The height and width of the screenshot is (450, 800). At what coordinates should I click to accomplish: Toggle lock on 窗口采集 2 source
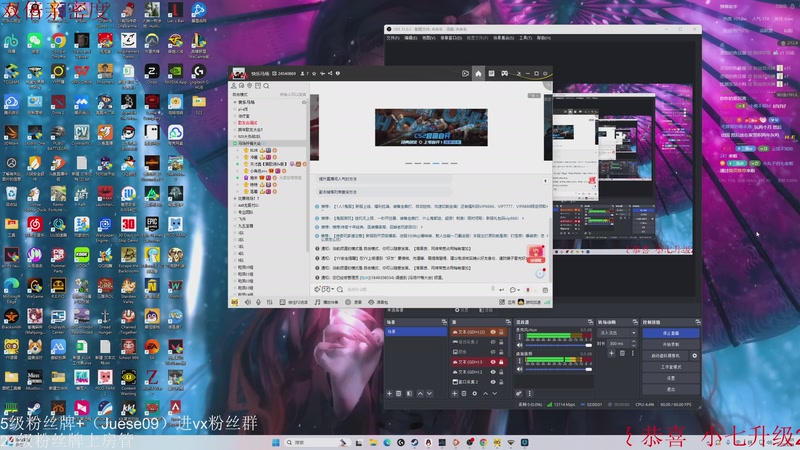pos(501,382)
